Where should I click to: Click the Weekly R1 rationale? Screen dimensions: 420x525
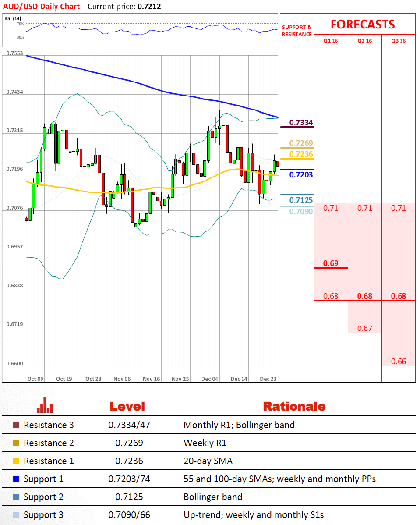[205, 443]
